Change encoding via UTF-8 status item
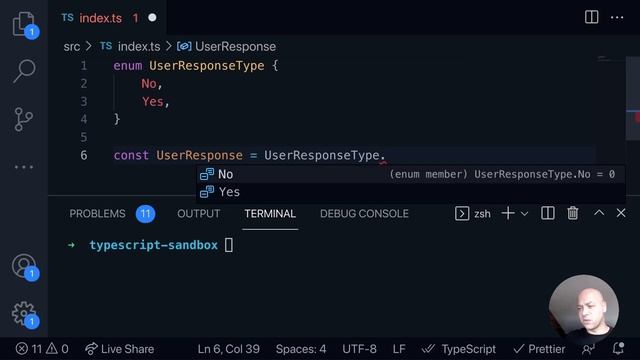Image resolution: width=640 pixels, height=360 pixels. point(359,349)
